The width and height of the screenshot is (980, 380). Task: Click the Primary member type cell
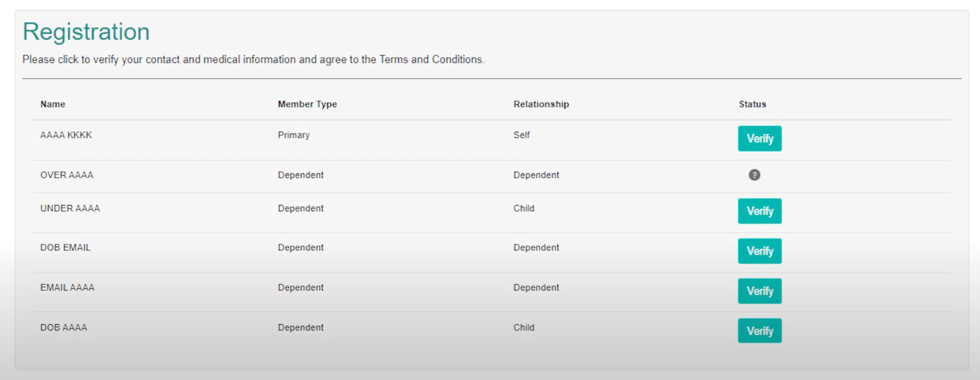(293, 135)
